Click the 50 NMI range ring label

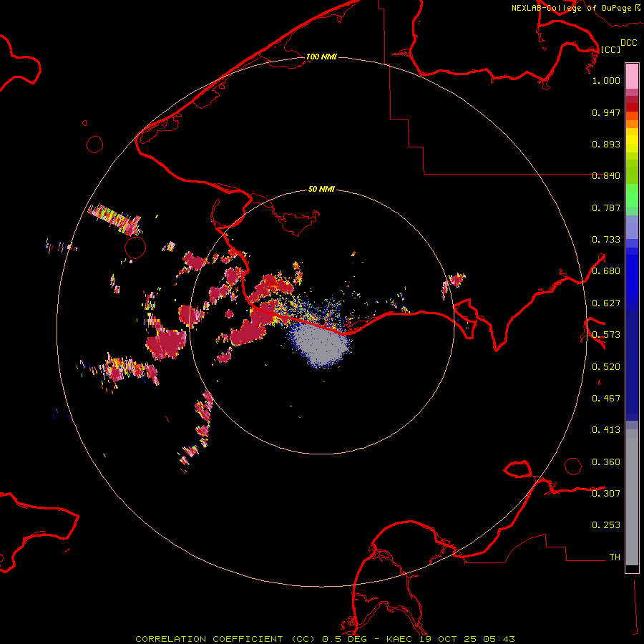coord(321,189)
